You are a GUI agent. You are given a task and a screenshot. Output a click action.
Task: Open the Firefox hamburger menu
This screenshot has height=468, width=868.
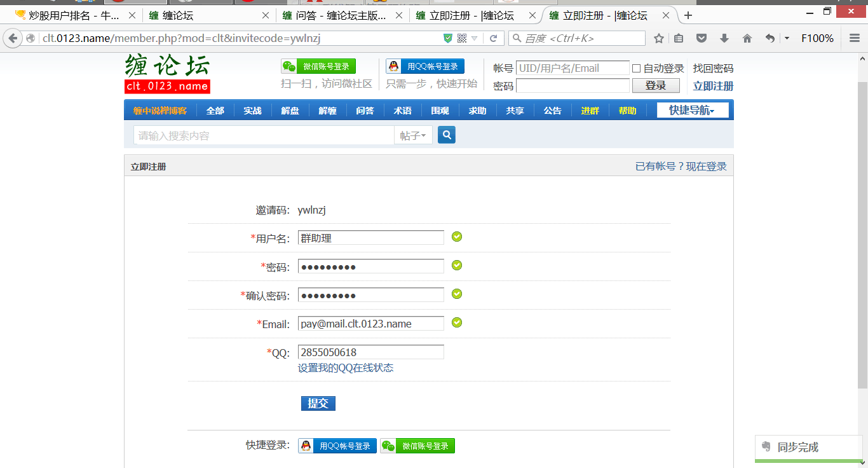tap(855, 39)
